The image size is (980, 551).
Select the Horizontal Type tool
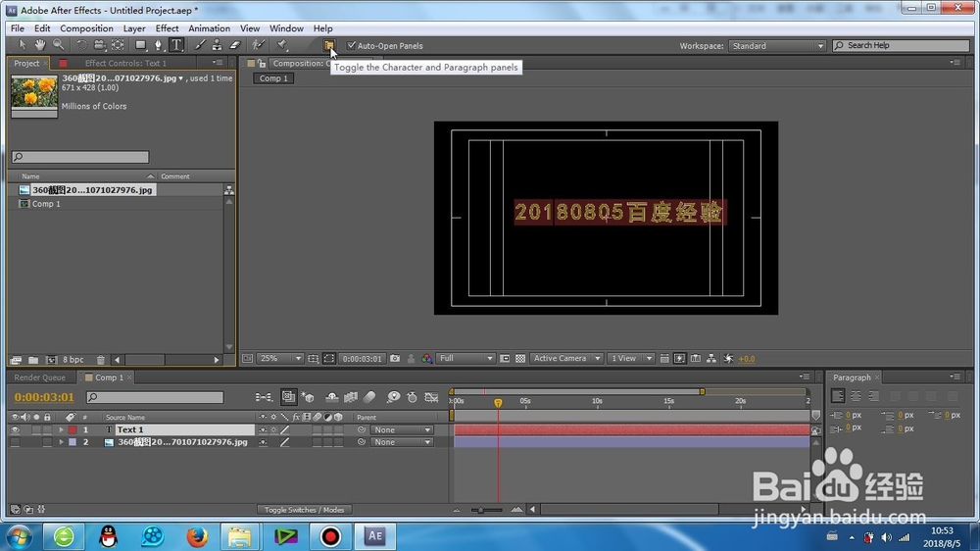[176, 45]
